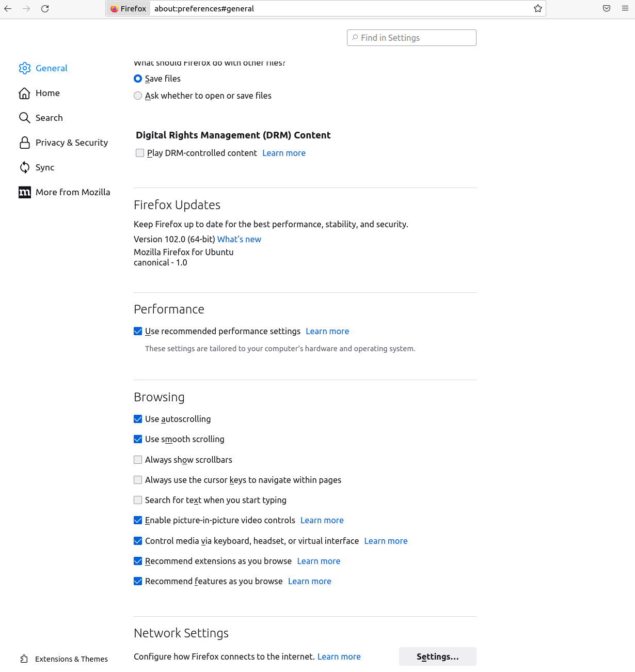Screen dimensions: 635x672
Task: Reload the current page
Action: click(x=45, y=9)
